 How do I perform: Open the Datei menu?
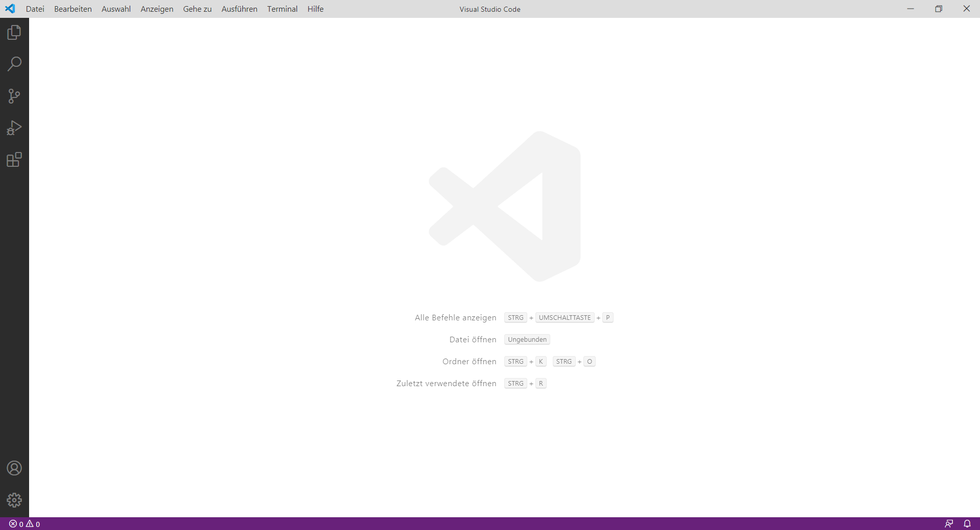tap(35, 9)
